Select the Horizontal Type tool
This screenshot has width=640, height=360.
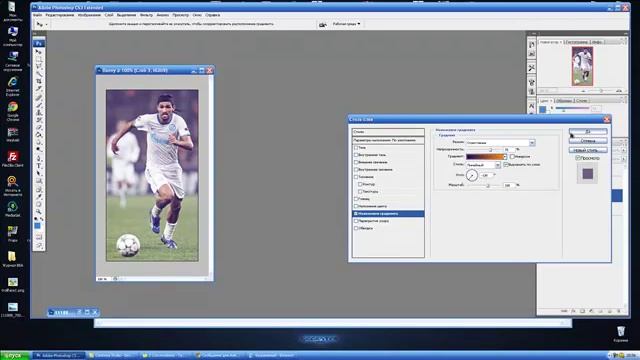pos(39,166)
